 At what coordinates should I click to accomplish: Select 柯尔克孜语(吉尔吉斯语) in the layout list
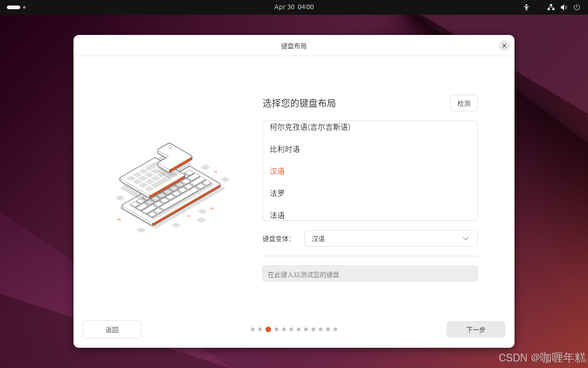[x=370, y=127]
